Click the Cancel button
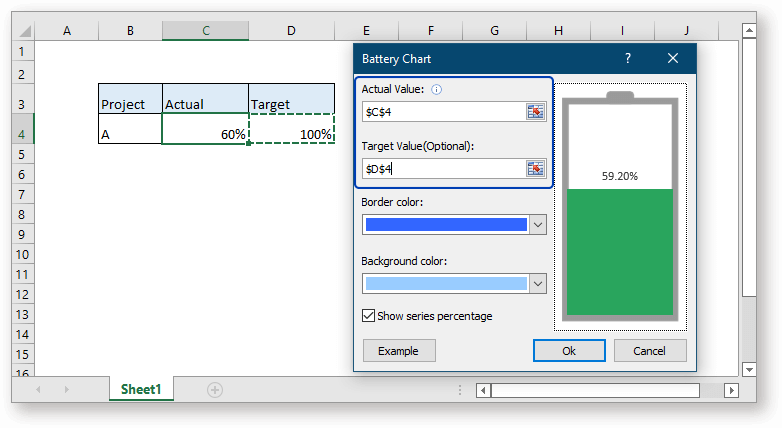 pyautogui.click(x=650, y=351)
